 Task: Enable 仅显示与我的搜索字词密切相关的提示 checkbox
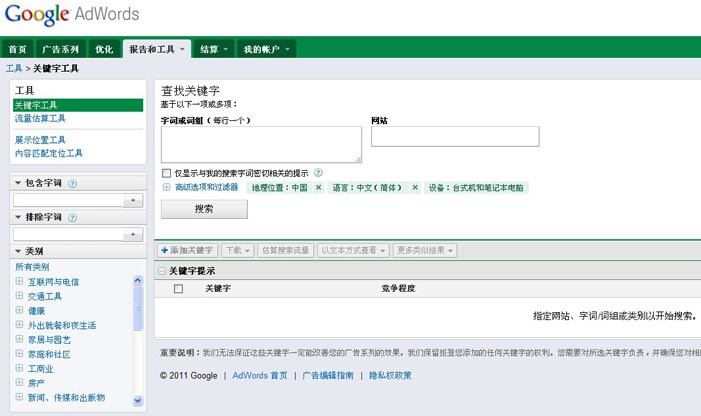pos(167,173)
